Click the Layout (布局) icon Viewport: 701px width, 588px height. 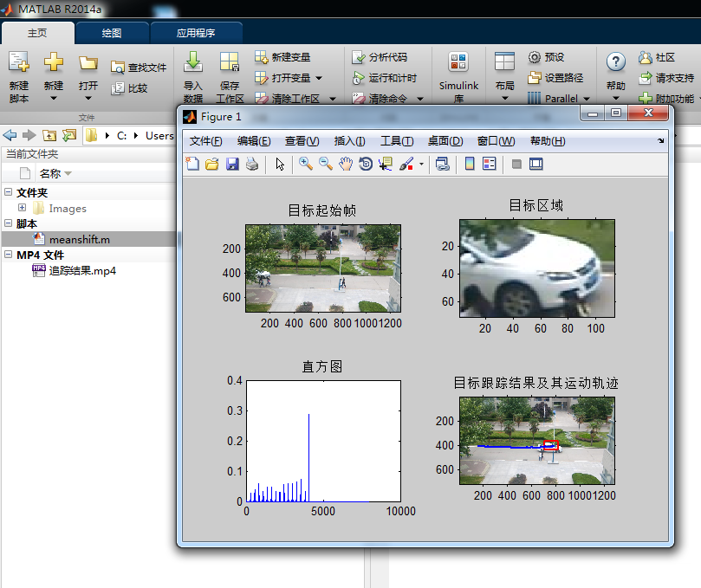click(x=505, y=61)
